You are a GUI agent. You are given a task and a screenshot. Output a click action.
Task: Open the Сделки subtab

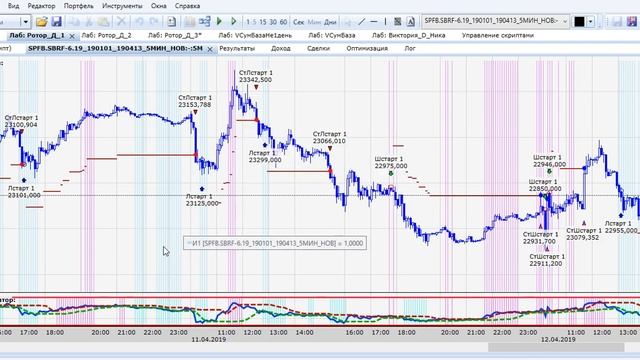pyautogui.click(x=318, y=48)
